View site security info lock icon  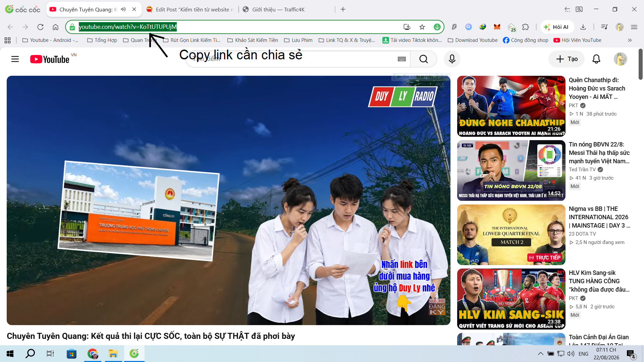[72, 27]
